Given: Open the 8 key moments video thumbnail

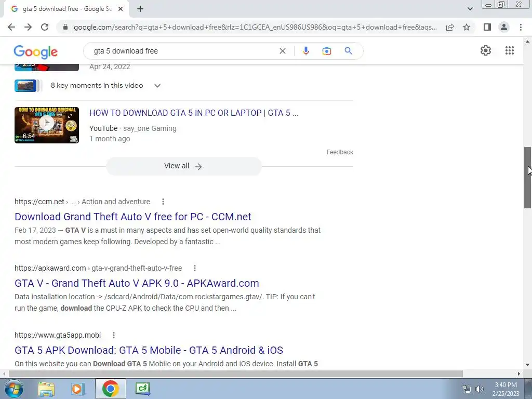Looking at the screenshot, I should (25, 86).
